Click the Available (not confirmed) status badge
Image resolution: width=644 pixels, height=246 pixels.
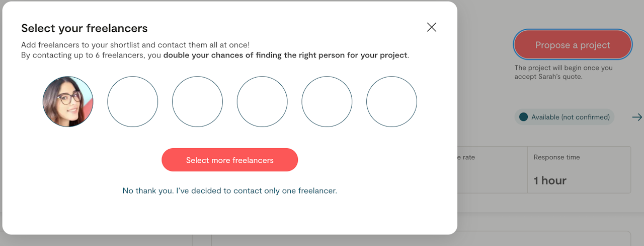(565, 117)
